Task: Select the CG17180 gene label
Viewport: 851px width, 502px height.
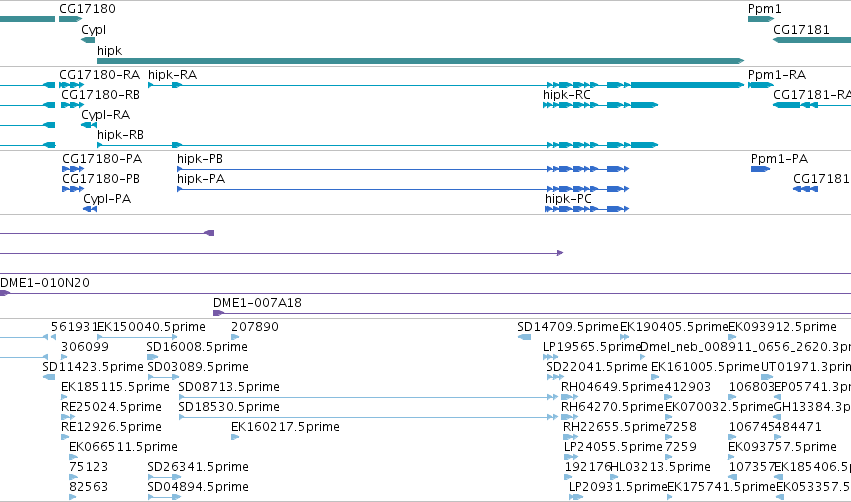Action: [87, 9]
